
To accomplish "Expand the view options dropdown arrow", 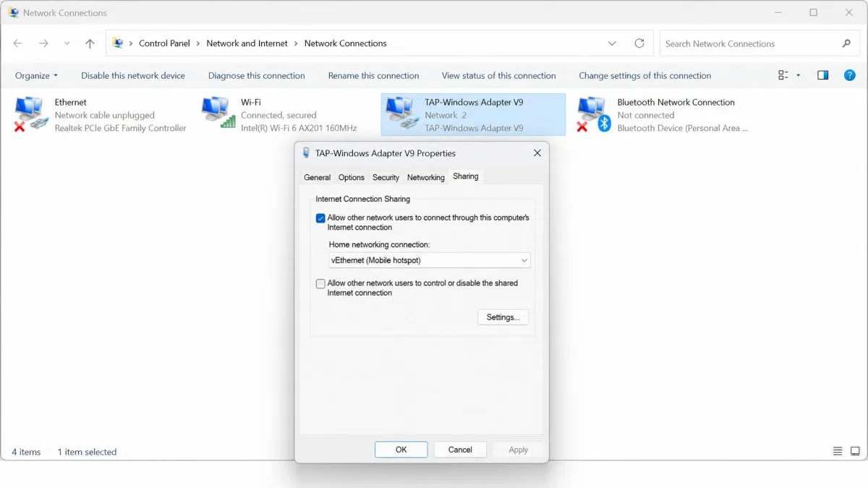I will click(x=799, y=75).
